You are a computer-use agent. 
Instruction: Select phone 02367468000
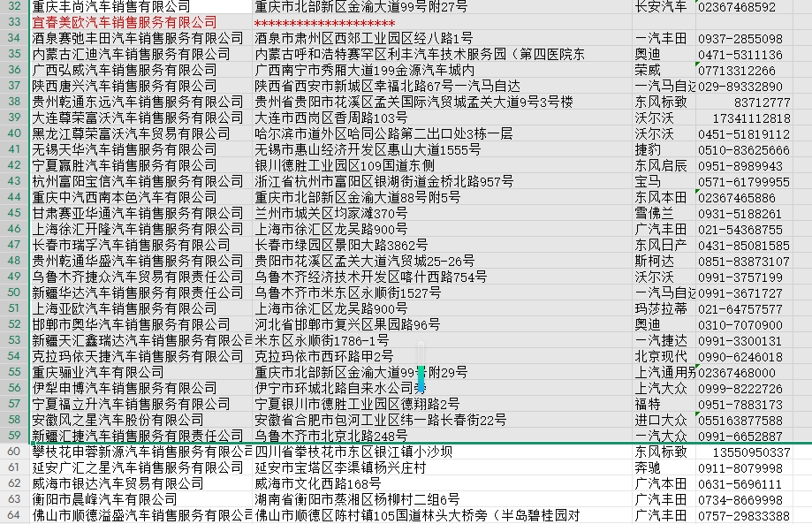coord(744,373)
